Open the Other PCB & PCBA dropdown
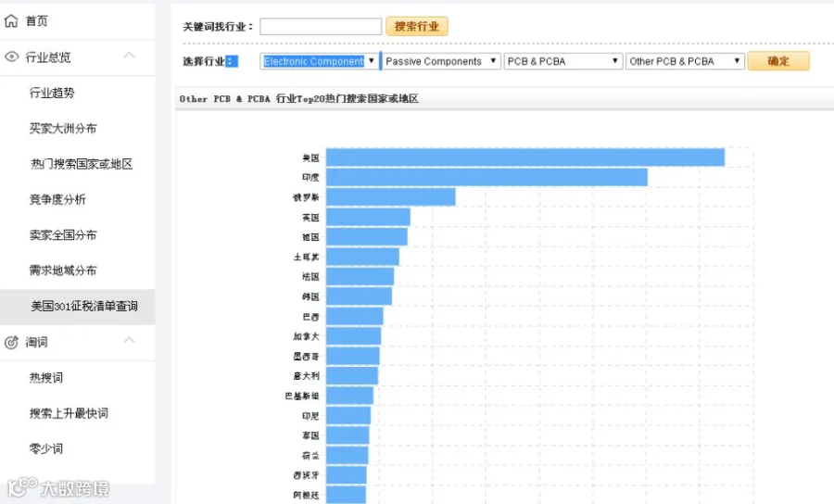 (x=685, y=62)
